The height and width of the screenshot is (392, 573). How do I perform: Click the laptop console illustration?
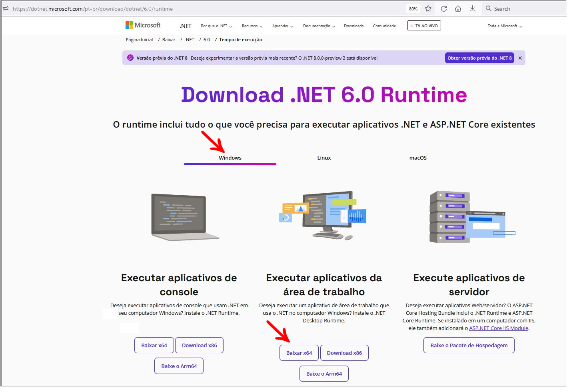pos(185,217)
